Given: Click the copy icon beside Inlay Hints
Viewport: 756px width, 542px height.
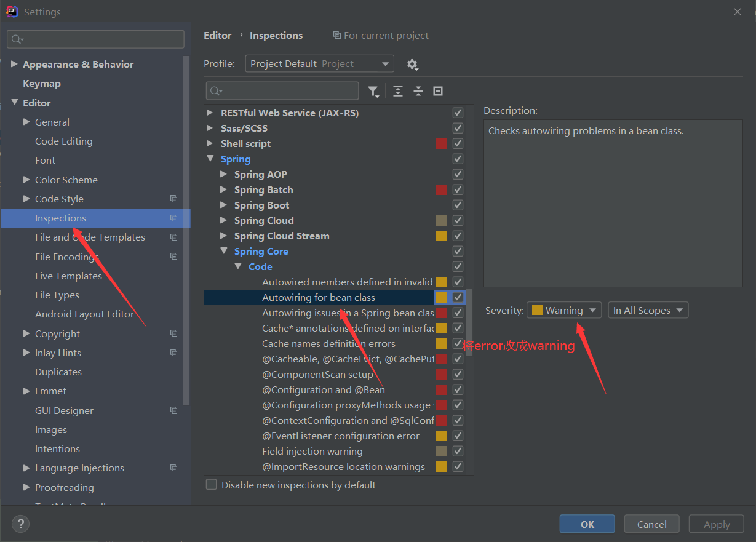Looking at the screenshot, I should click(x=173, y=353).
